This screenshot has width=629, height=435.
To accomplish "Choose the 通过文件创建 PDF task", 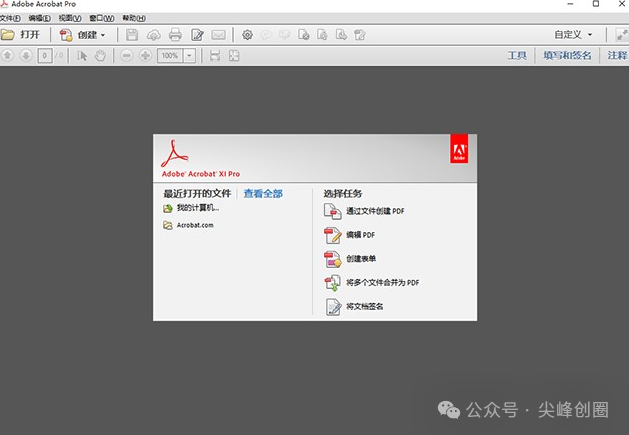I will click(364, 211).
